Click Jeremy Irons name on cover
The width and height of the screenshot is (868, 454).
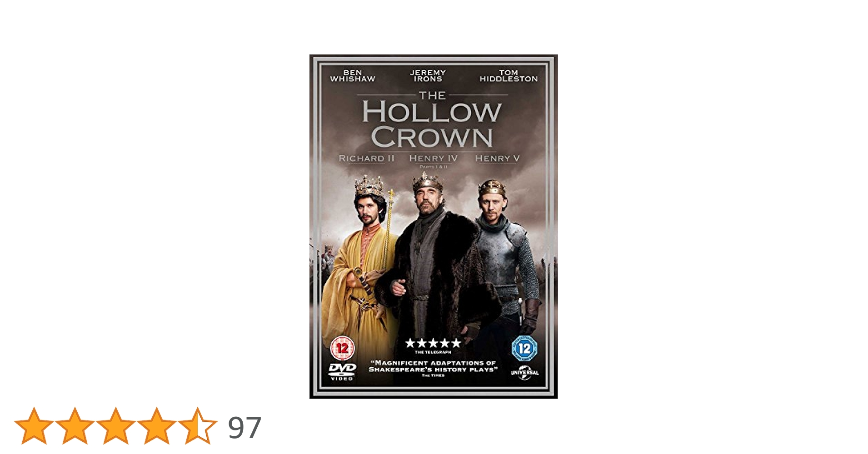428,76
